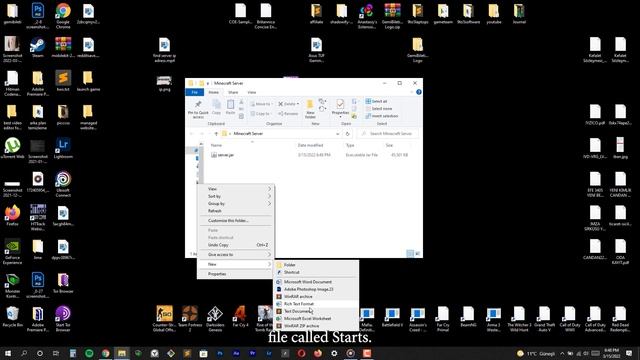Create a new Folder from submenu
Screen dimensions: 640x360
tap(316, 265)
